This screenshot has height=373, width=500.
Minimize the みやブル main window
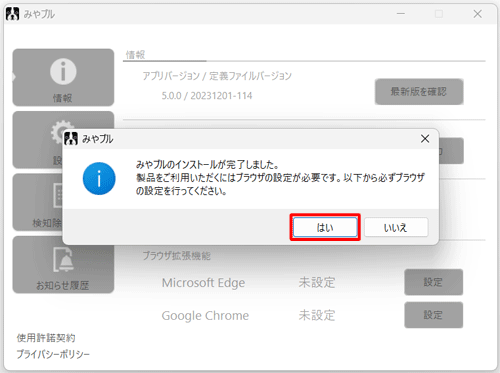(x=401, y=14)
